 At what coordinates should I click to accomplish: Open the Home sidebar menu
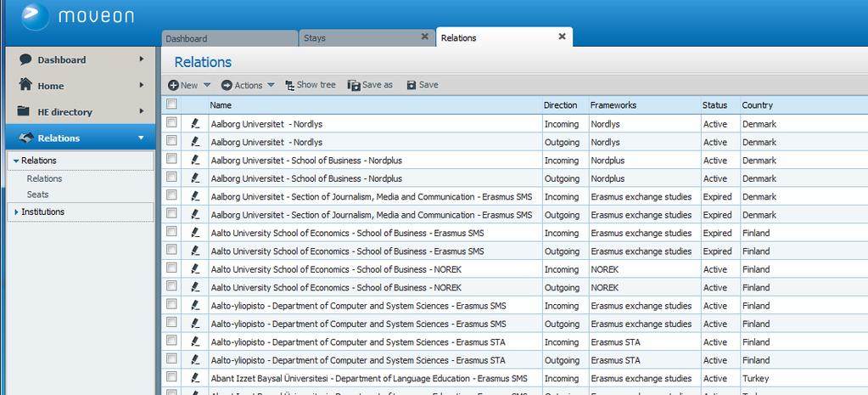point(81,85)
